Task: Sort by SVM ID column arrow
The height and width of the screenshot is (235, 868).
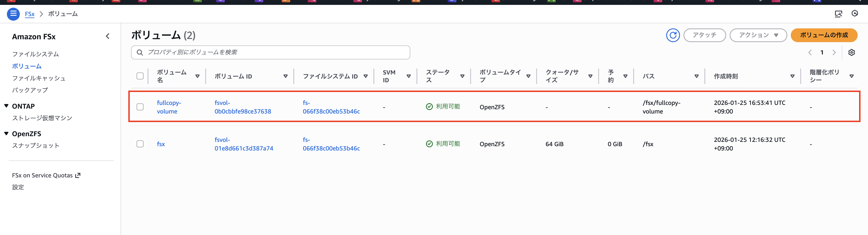Action: [409, 76]
